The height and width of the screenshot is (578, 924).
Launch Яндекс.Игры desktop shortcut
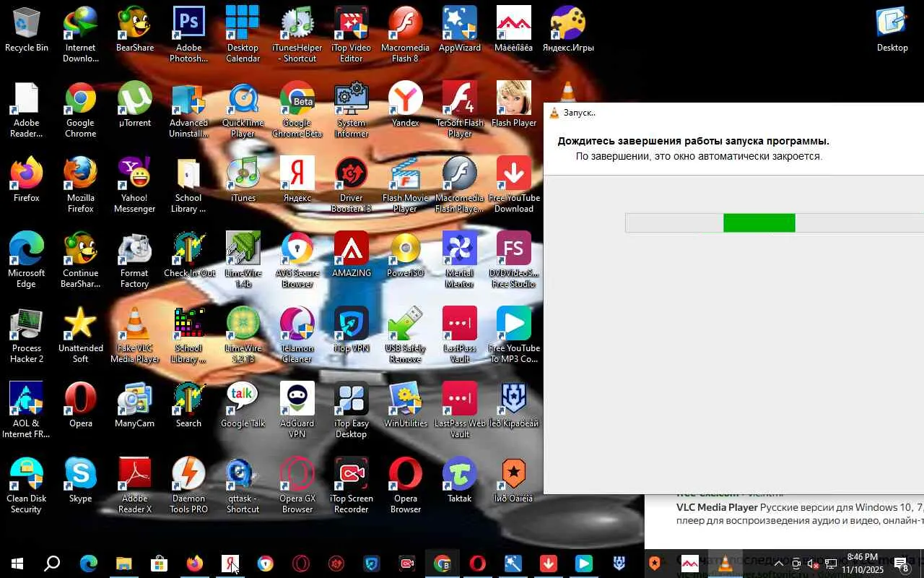tap(568, 30)
